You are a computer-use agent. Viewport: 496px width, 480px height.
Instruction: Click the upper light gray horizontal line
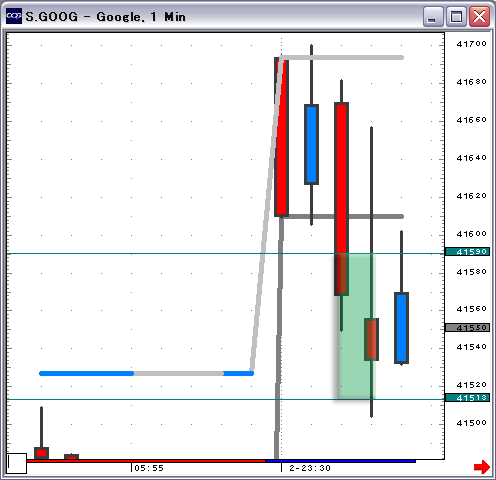[x=343, y=58]
